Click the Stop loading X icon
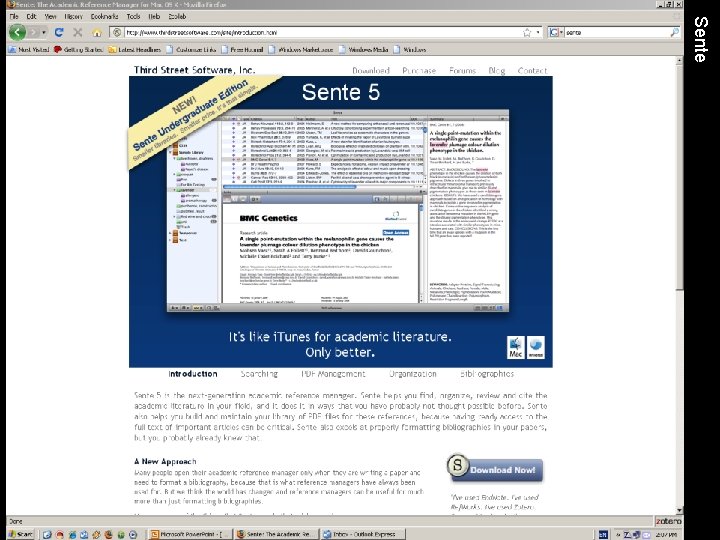This screenshot has width=720, height=540. (x=78, y=32)
